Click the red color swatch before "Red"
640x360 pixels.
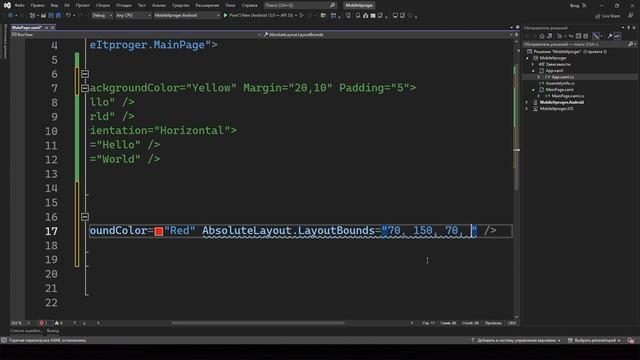pyautogui.click(x=159, y=231)
